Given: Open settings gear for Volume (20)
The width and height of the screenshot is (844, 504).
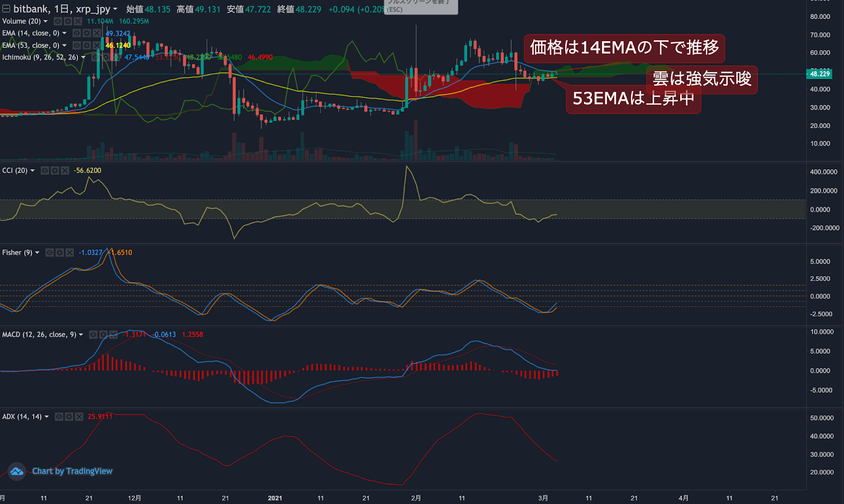Looking at the screenshot, I should click(68, 21).
